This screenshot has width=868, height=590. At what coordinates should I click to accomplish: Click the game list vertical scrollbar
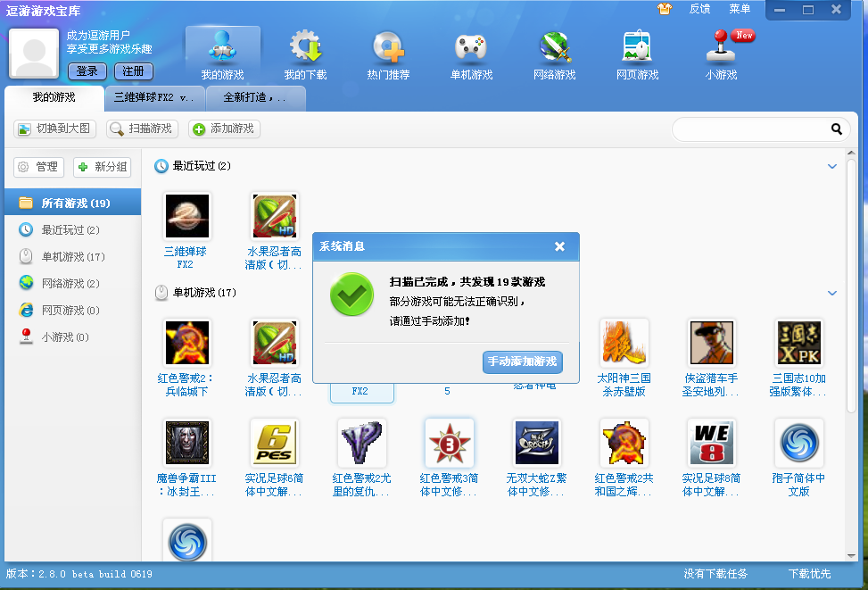[x=851, y=286]
